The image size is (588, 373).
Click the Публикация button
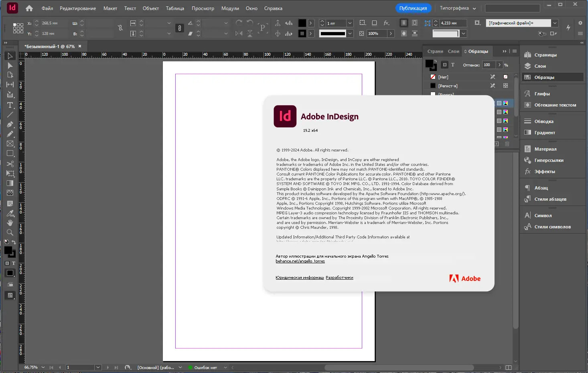(x=413, y=8)
